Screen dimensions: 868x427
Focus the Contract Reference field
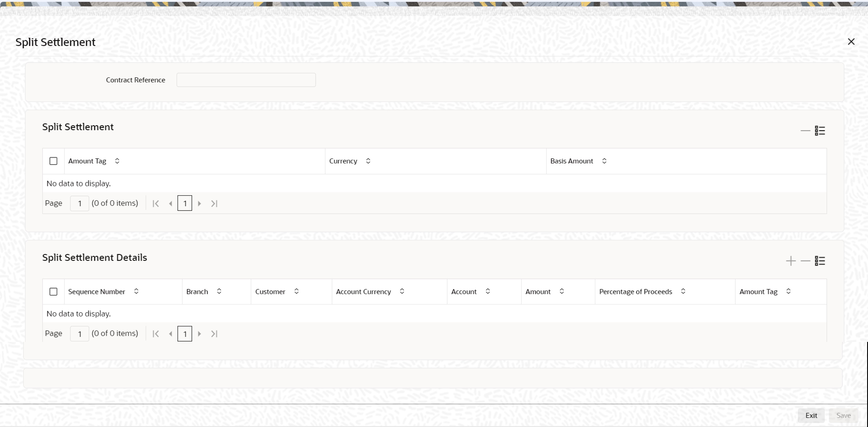(246, 80)
